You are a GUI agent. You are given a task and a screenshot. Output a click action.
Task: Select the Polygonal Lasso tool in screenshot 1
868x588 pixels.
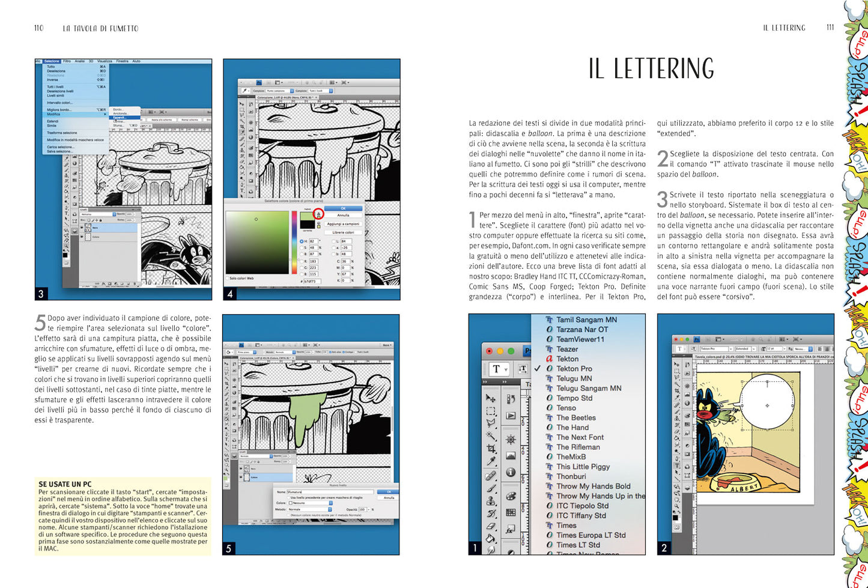pyautogui.click(x=491, y=423)
